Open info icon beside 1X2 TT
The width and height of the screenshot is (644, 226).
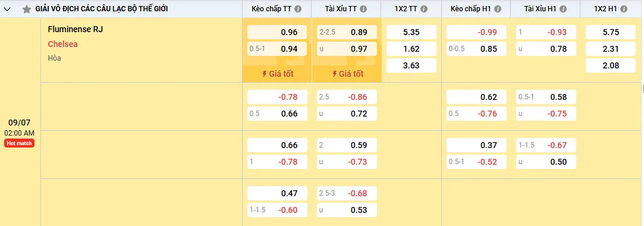424,9
